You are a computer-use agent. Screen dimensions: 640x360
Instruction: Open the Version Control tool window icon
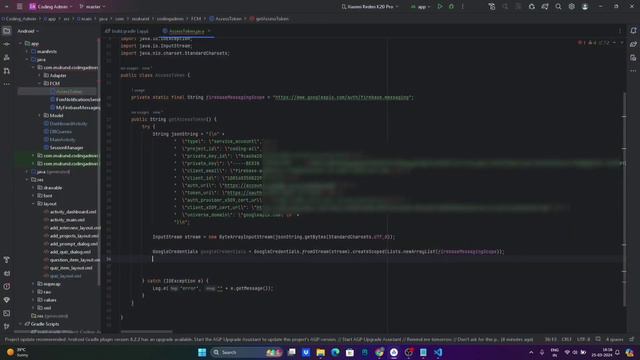point(7,326)
